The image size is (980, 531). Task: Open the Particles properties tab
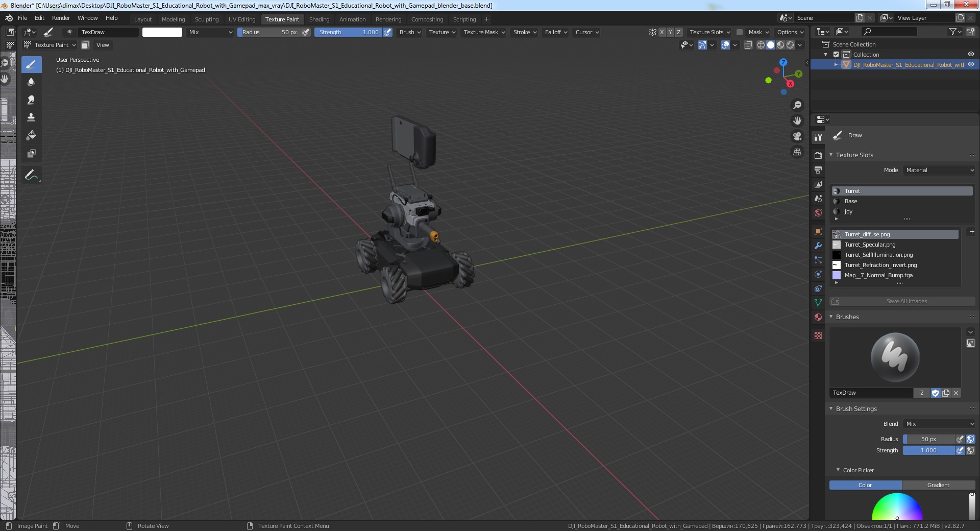[x=818, y=260]
